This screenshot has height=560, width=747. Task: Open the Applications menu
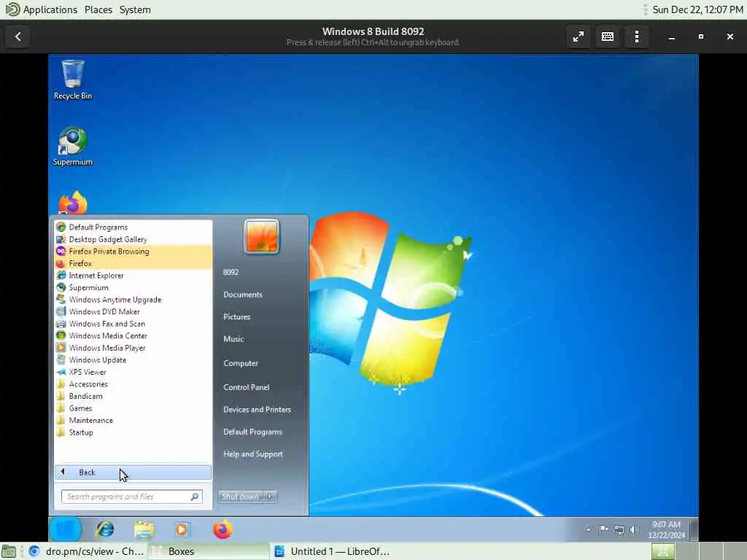42,9
